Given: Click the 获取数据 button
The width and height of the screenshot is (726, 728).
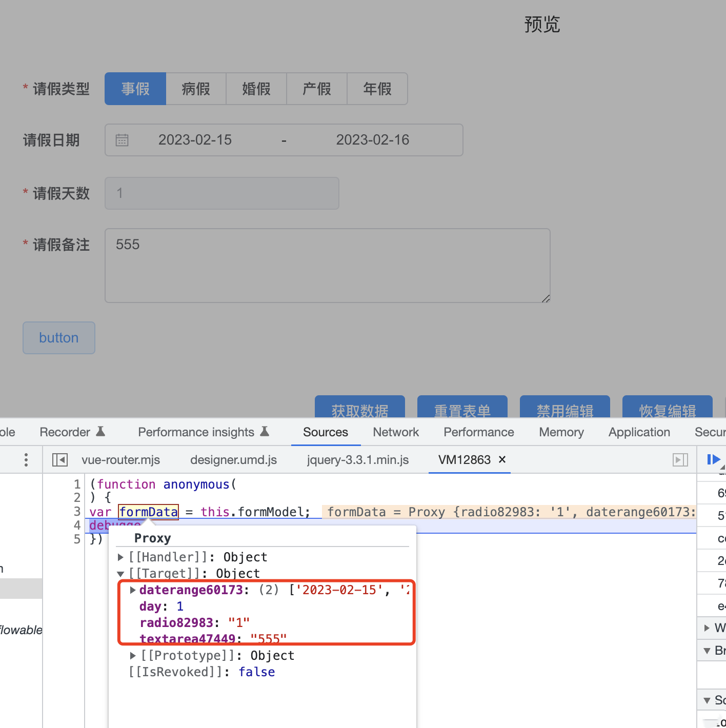Looking at the screenshot, I should pyautogui.click(x=360, y=408).
